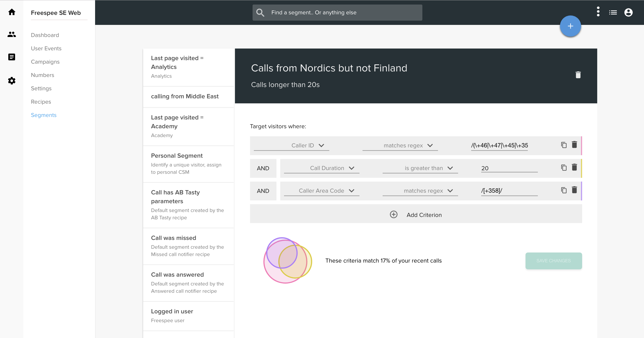
Task: Open the three-dot more options menu
Action: (598, 12)
